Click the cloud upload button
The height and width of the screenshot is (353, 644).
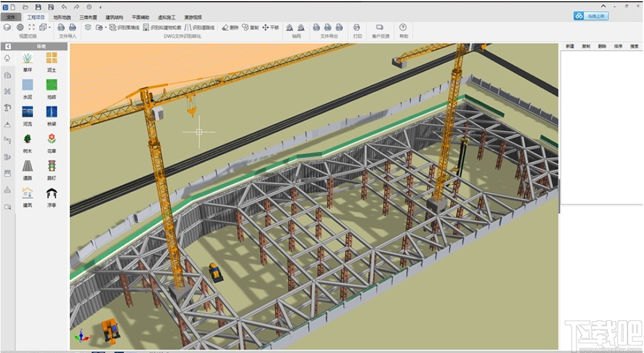[591, 16]
